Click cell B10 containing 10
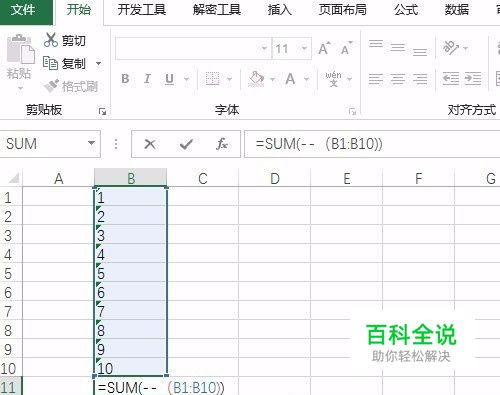 pyautogui.click(x=131, y=368)
